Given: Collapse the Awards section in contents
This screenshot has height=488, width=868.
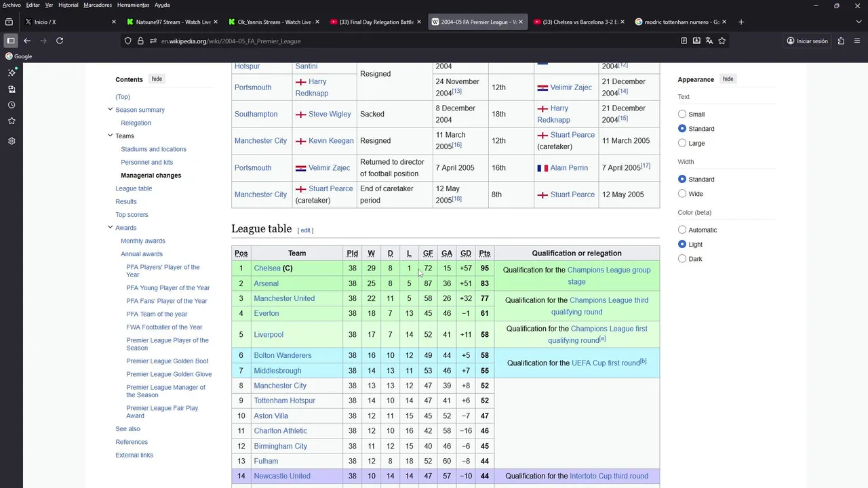Looking at the screenshot, I should (x=110, y=228).
